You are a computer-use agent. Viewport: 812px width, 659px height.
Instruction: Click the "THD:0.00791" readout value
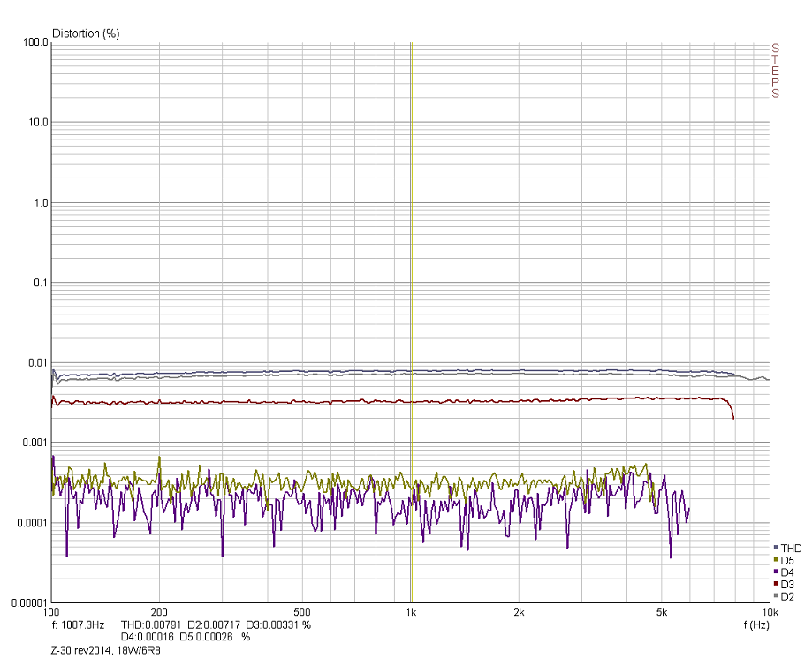click(151, 625)
